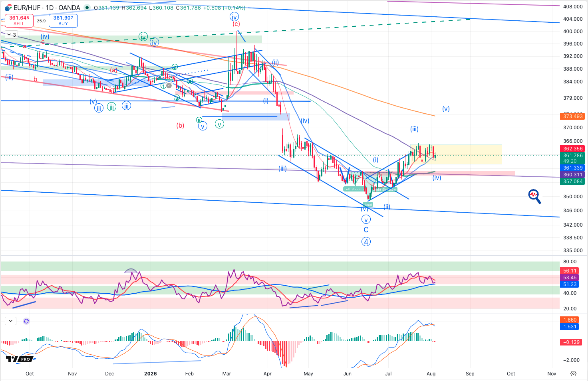
Task: Click the EUR/HUF currency flag icon
Action: click(x=8, y=8)
